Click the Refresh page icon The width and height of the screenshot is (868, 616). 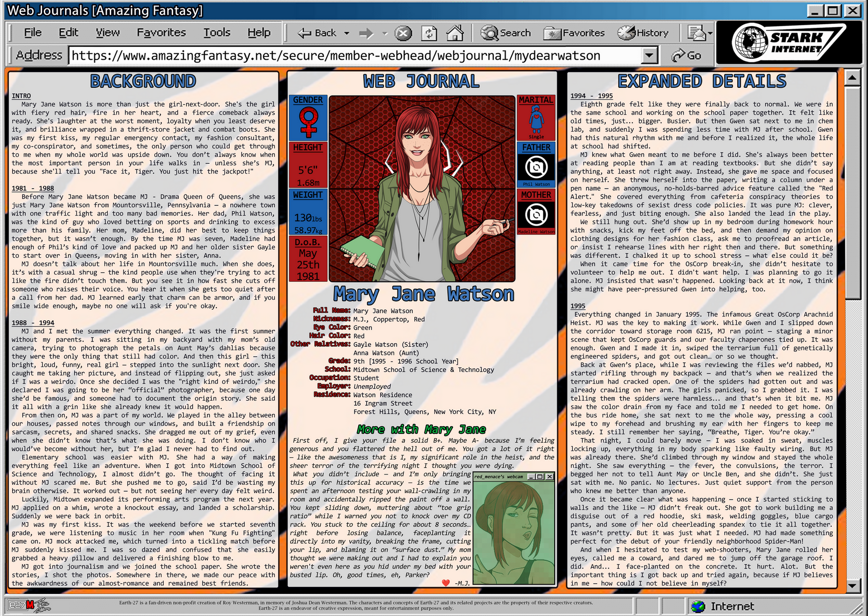(x=429, y=33)
